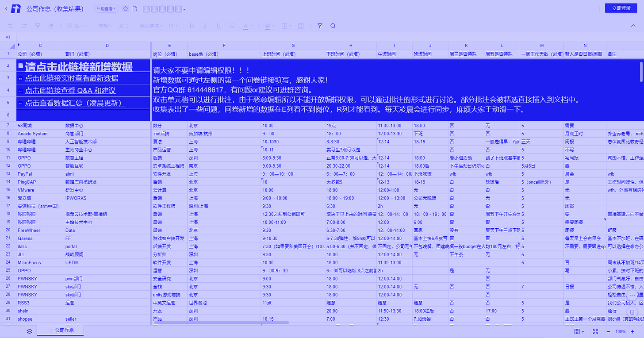Viewport: 644px width, 338px height.
Task: Open the font color A dropdown
Action: point(247,26)
